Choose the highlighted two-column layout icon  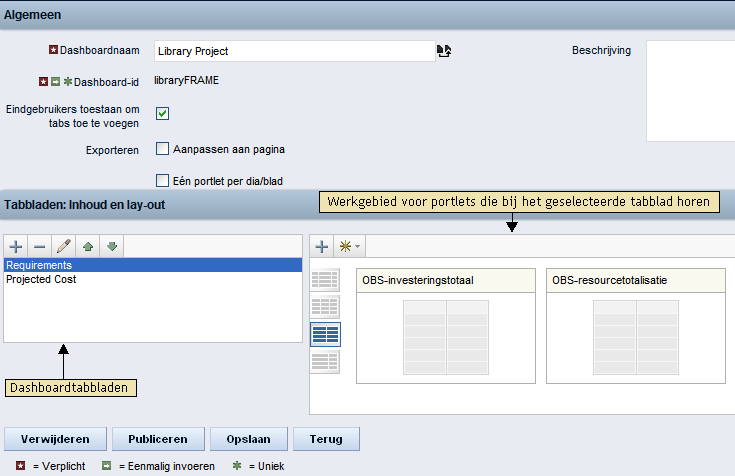(x=325, y=334)
